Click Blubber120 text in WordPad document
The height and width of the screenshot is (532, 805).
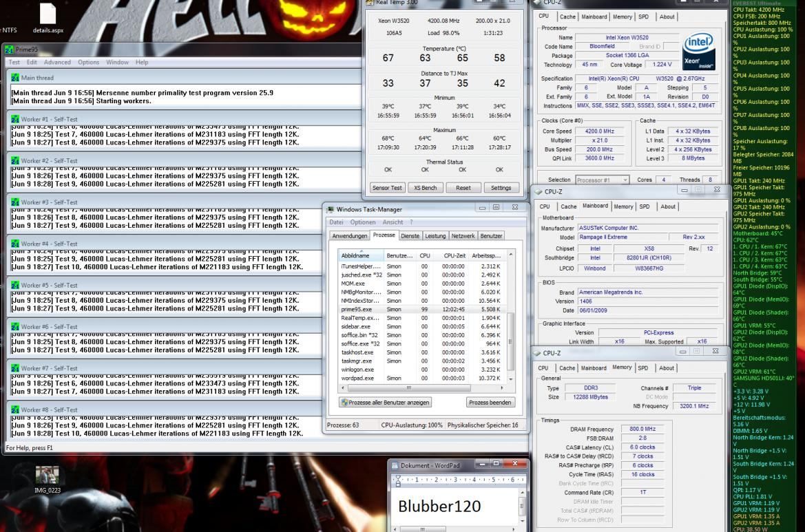[439, 507]
